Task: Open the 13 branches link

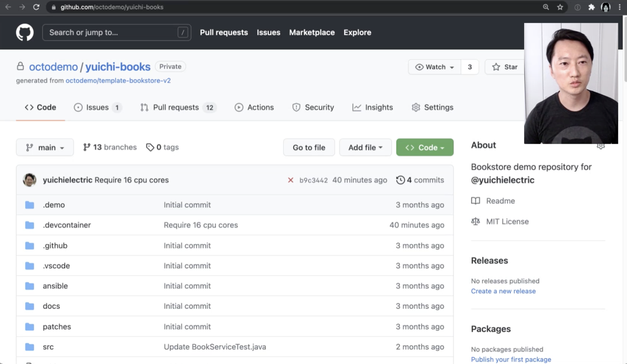Action: tap(110, 147)
